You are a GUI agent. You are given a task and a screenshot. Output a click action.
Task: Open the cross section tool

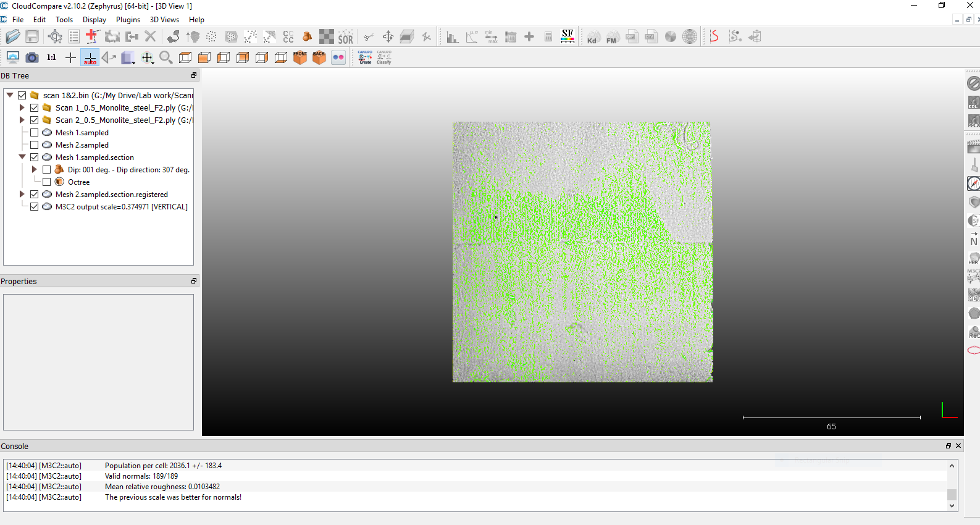[x=407, y=37]
